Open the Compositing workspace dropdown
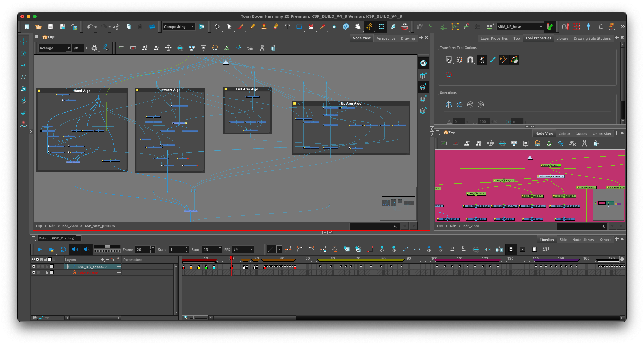The image size is (644, 345). pyautogui.click(x=193, y=27)
